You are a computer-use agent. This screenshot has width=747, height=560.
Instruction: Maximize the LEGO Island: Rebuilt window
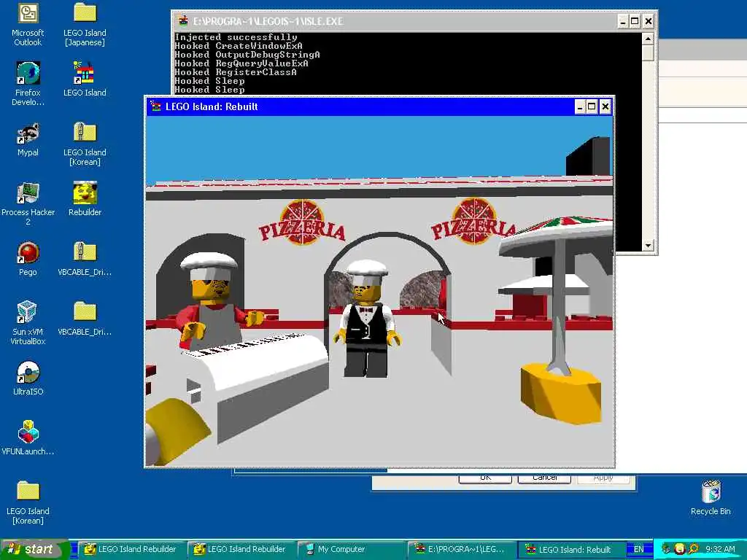coord(591,106)
